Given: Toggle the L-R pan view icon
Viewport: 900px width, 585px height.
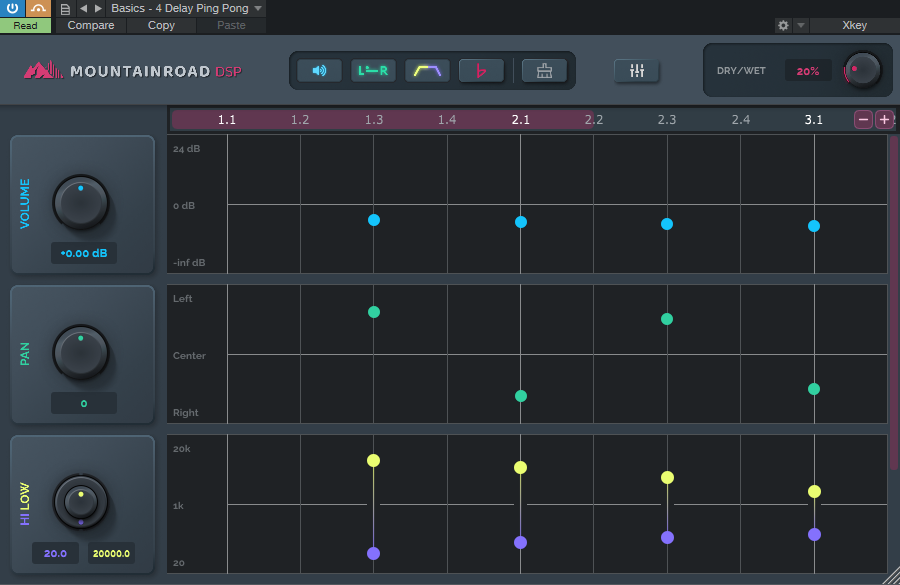Looking at the screenshot, I should click(373, 70).
